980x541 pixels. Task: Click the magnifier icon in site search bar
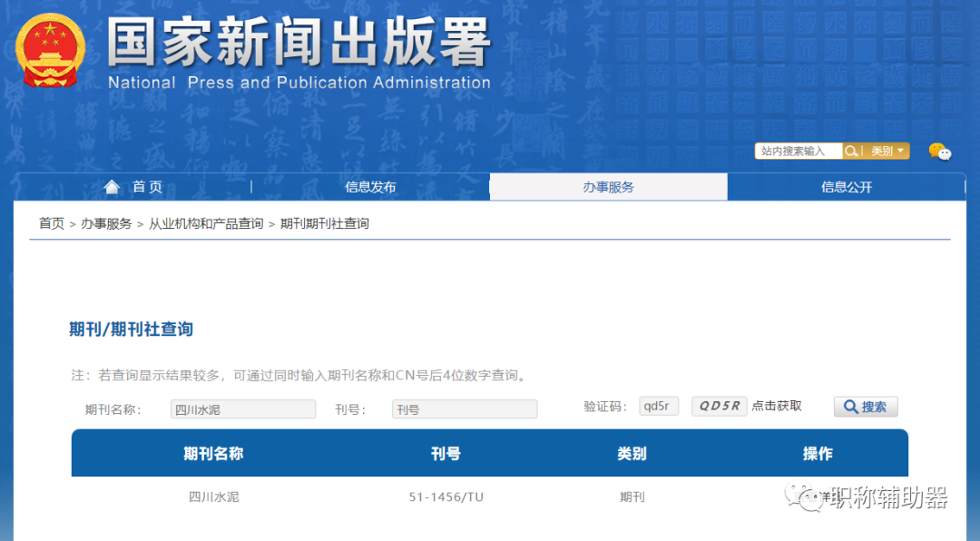click(851, 151)
